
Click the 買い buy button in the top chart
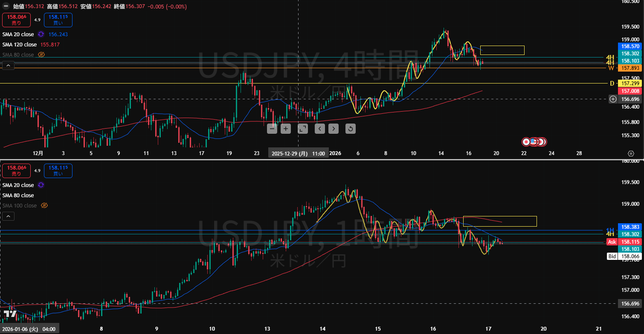pyautogui.click(x=58, y=20)
